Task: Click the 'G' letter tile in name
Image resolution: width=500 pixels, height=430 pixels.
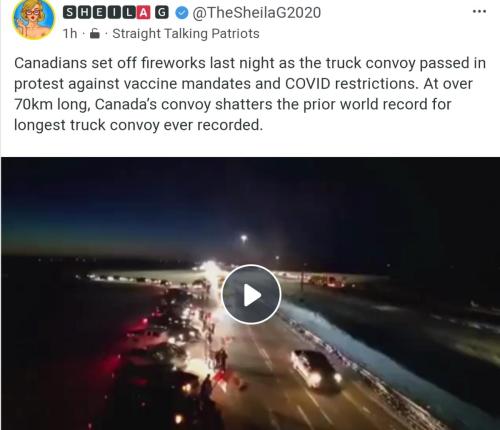Action: (x=162, y=13)
